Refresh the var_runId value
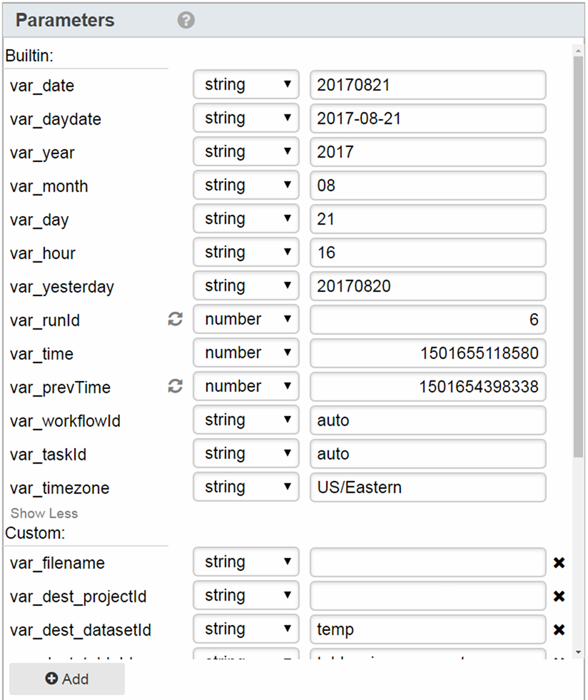The width and height of the screenshot is (588, 700). click(x=176, y=320)
